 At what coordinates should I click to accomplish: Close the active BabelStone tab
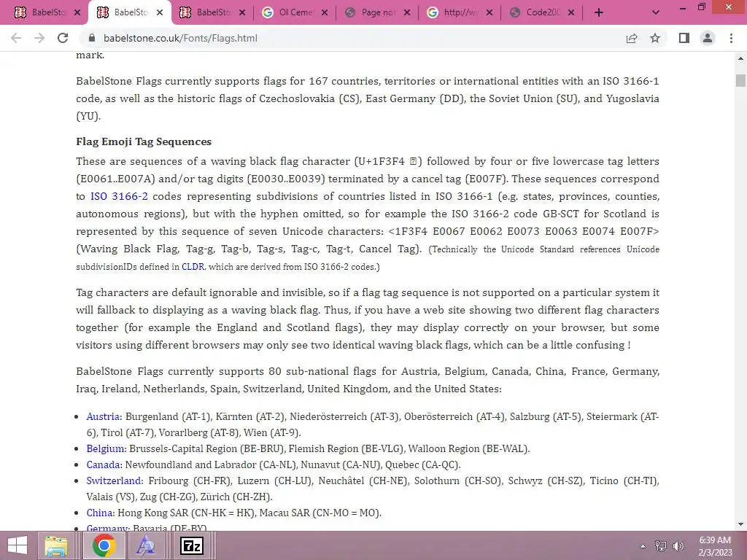(x=160, y=13)
